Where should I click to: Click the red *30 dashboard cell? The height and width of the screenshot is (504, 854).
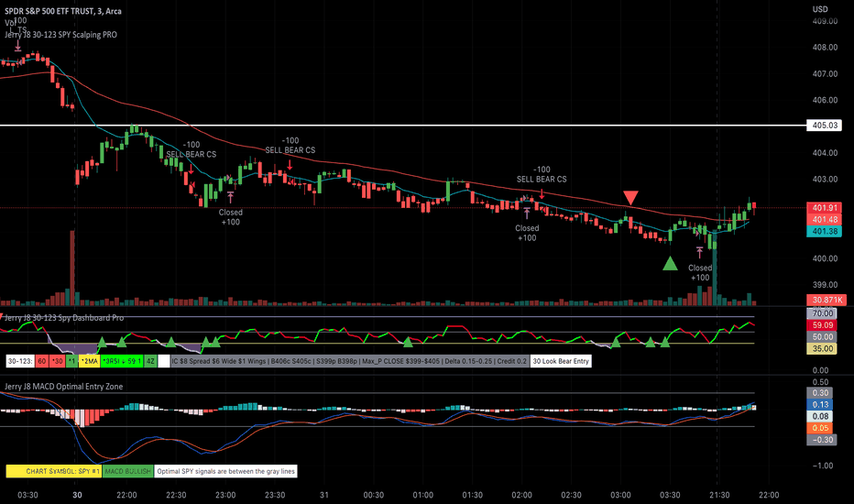click(x=57, y=361)
